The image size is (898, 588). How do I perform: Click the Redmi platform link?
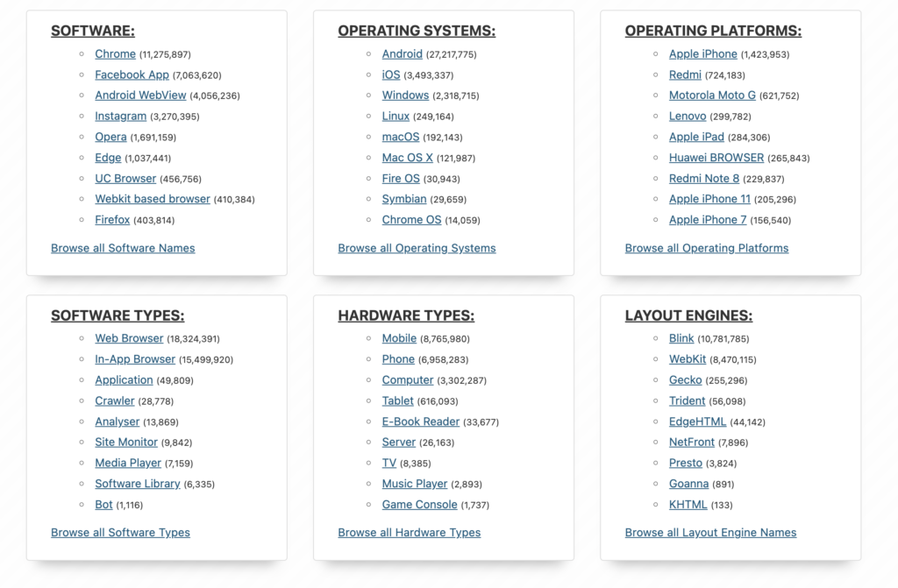pos(685,74)
